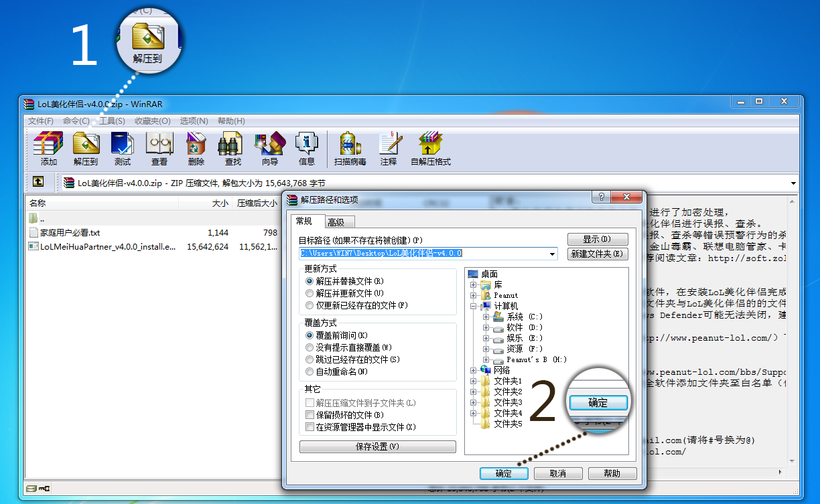Image resolution: width=820 pixels, height=504 pixels.
Task: Click the dialog help question mark button
Action: pyautogui.click(x=601, y=197)
